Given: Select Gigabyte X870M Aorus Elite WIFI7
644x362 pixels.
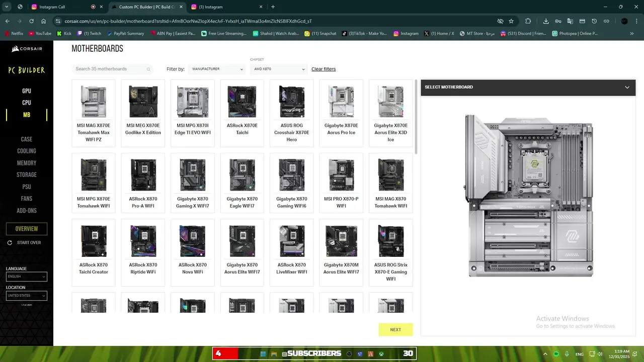Looking at the screenshot, I should coord(341,252).
